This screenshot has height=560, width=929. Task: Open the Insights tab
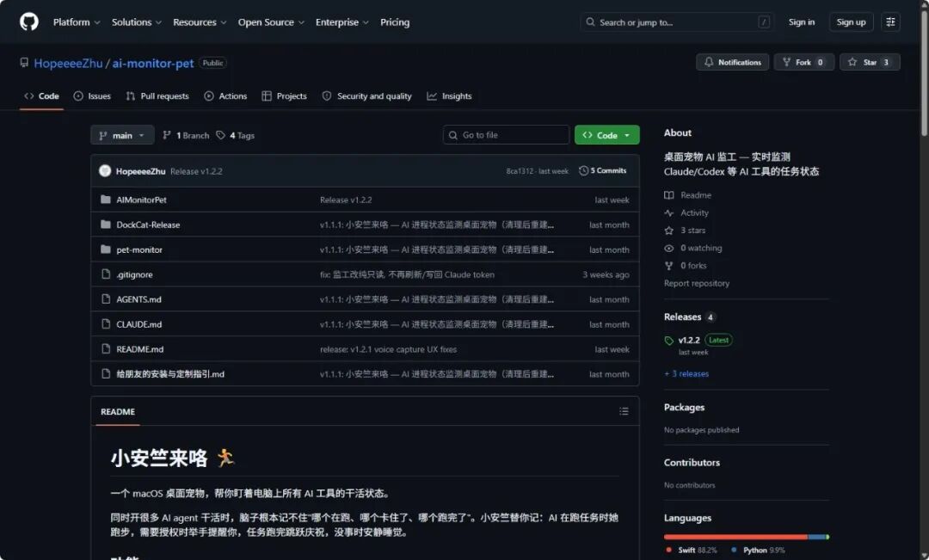pyautogui.click(x=449, y=96)
